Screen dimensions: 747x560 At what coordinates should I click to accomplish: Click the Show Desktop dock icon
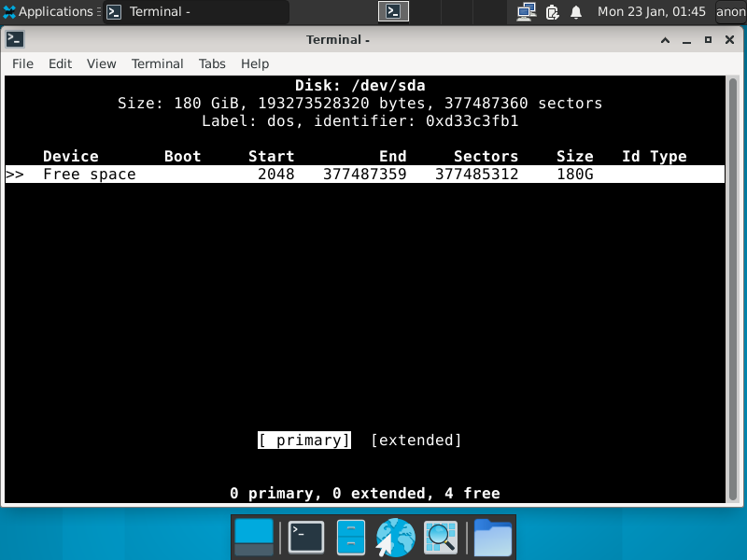point(254,538)
